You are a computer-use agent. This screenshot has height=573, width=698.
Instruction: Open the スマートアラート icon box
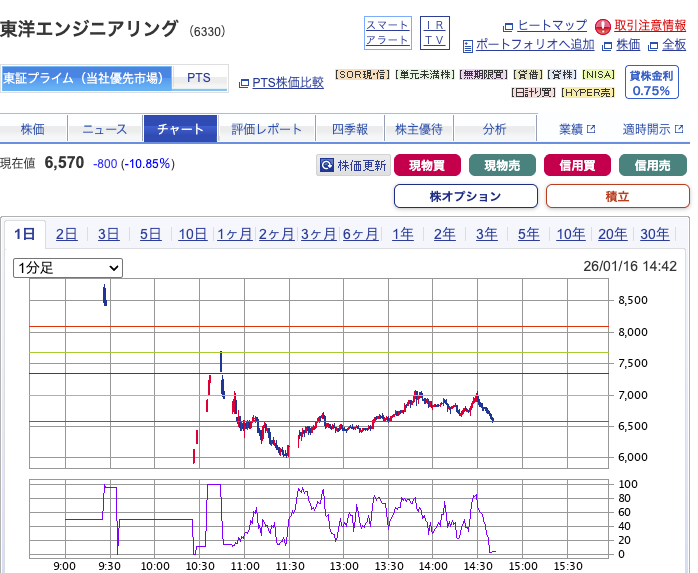[x=387, y=32]
